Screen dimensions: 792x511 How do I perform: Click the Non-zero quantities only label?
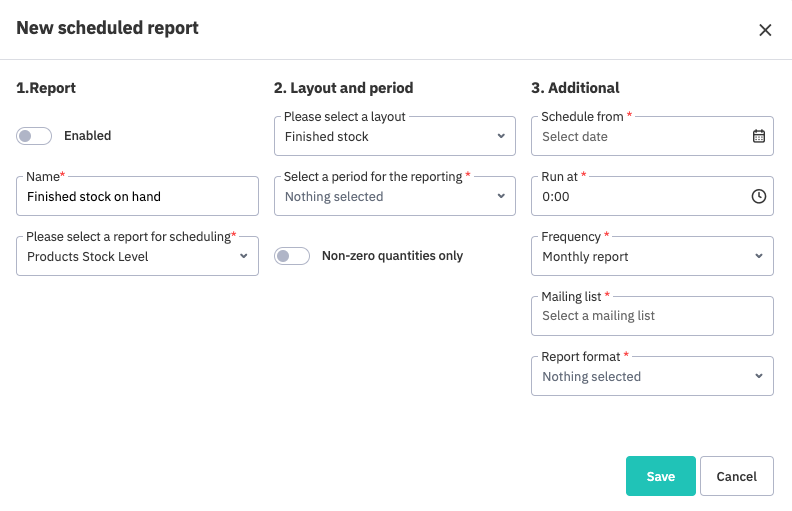[392, 256]
